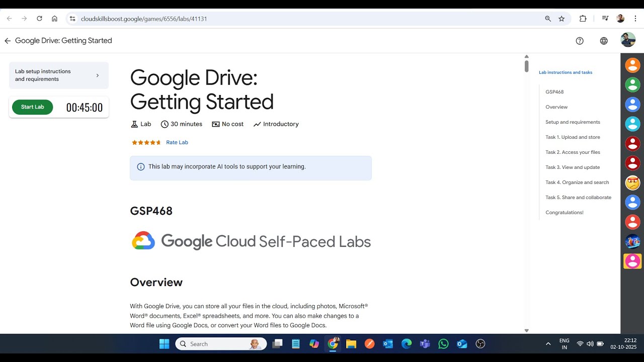The height and width of the screenshot is (362, 644).
Task: Open the user account photo in page header
Action: [x=628, y=40]
